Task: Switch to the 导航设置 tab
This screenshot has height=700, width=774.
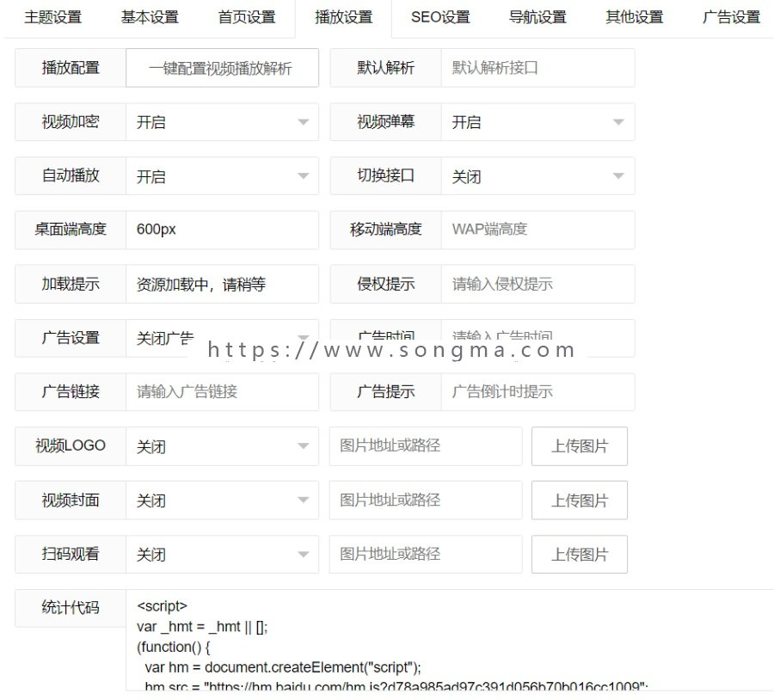Action: point(537,18)
